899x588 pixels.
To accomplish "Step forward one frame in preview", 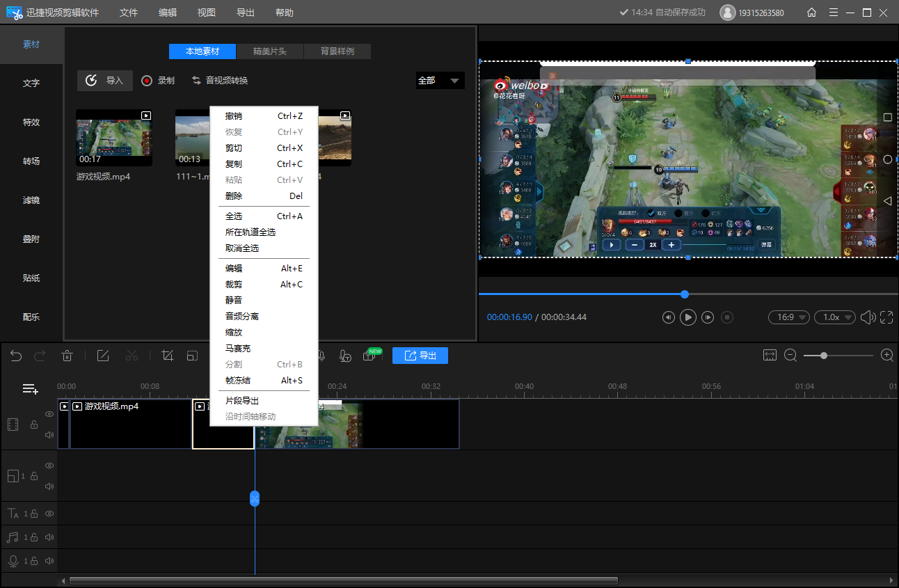I will 708,317.
